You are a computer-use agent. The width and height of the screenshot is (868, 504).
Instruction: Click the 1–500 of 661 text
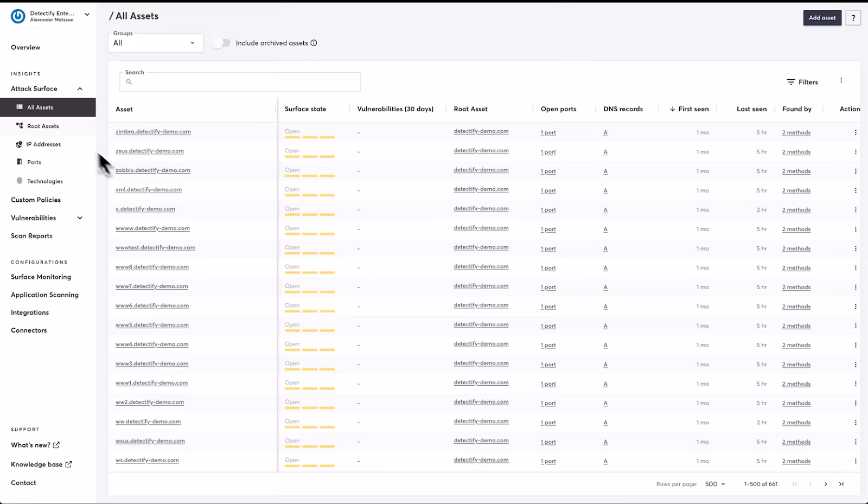[x=761, y=484]
